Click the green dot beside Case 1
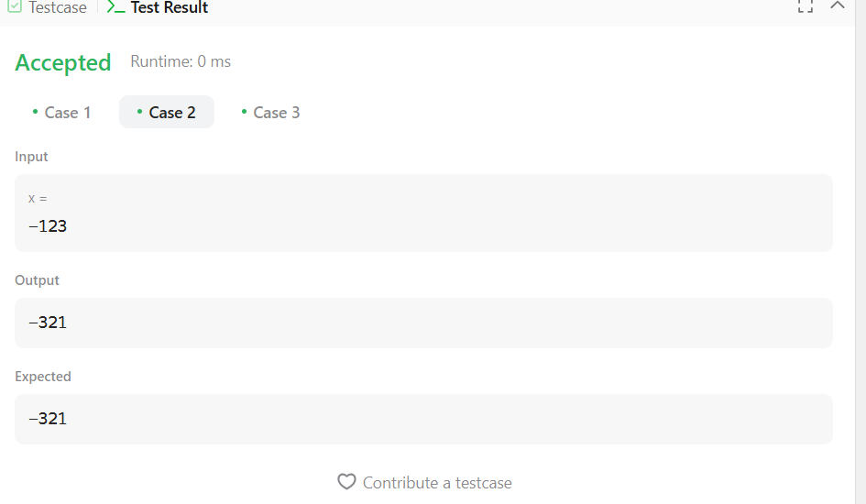Screen dimensions: 866x504 click(35, 112)
